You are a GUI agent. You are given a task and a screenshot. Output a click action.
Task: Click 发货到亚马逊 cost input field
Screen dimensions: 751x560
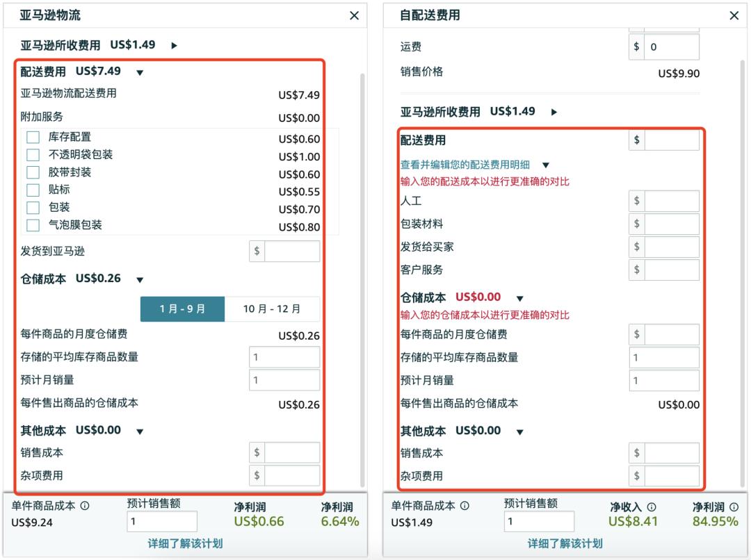tap(292, 251)
